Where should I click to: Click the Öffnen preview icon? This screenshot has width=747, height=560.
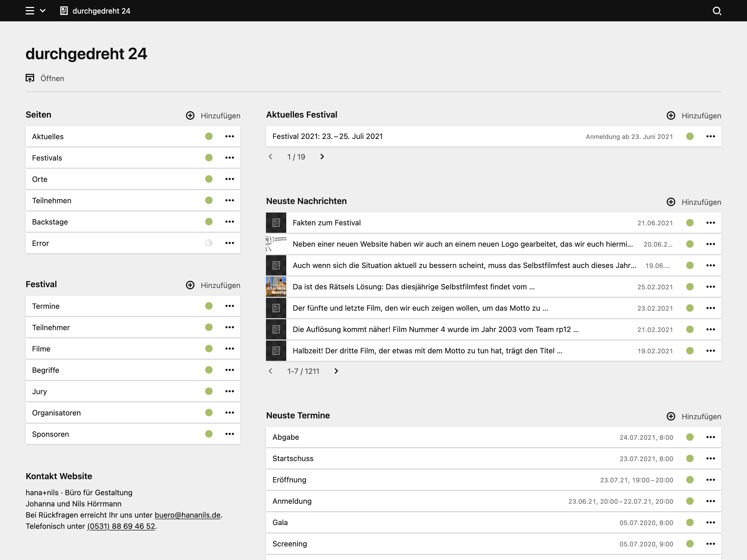[x=30, y=78]
